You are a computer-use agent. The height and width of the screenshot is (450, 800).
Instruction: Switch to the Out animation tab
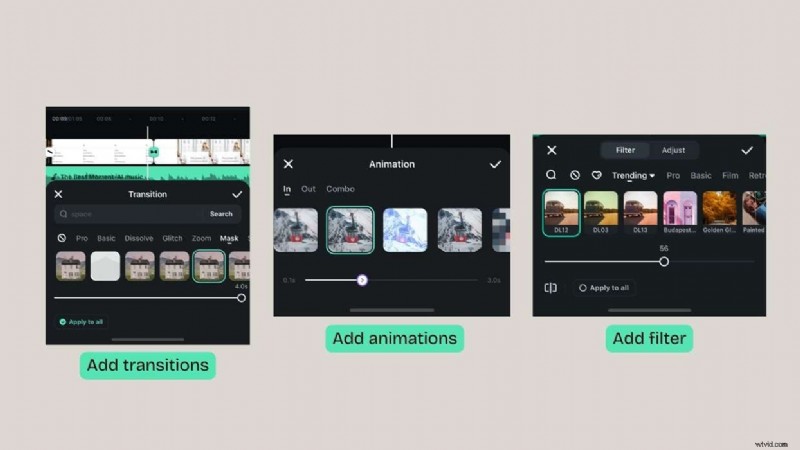pyautogui.click(x=308, y=189)
